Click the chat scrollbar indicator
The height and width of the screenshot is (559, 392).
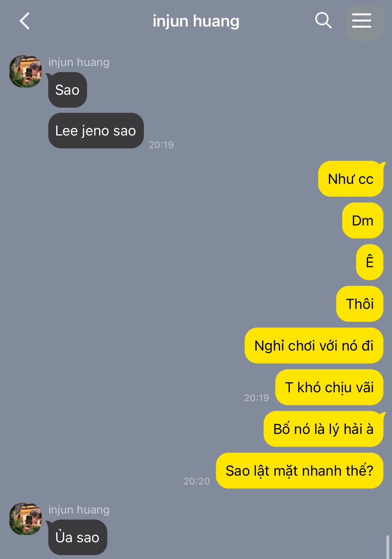388,547
